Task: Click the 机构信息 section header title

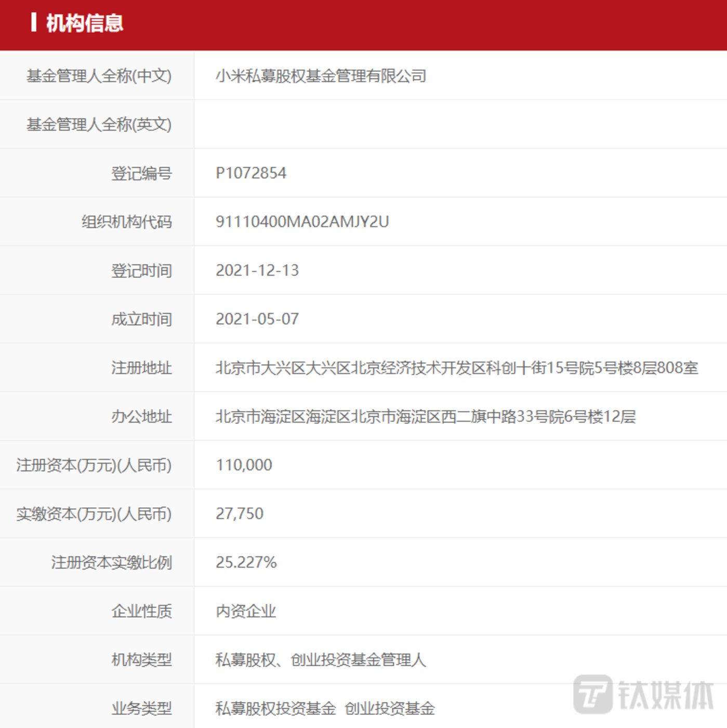Action: [x=84, y=23]
